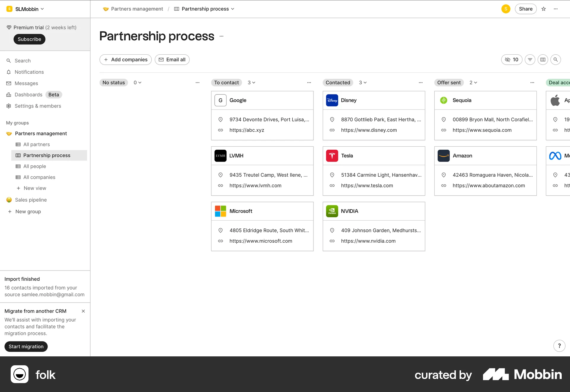Click the yellow S user avatar

pyautogui.click(x=506, y=9)
